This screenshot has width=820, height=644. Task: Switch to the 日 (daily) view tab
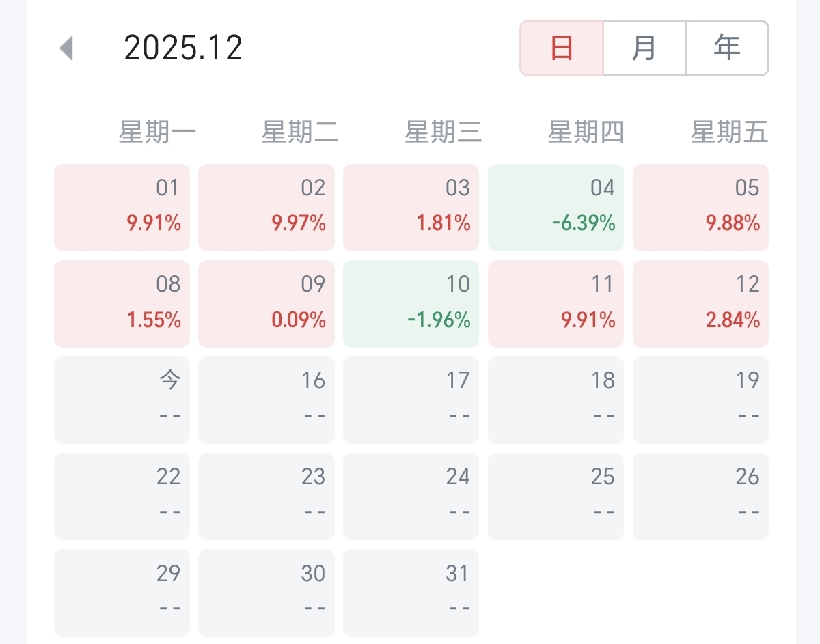tap(562, 48)
